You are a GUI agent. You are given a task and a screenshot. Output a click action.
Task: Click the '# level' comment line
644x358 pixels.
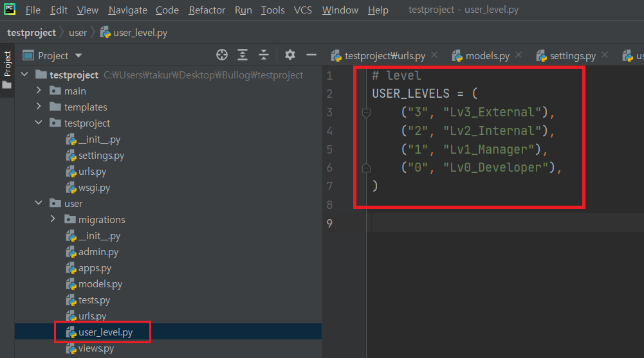pos(396,75)
